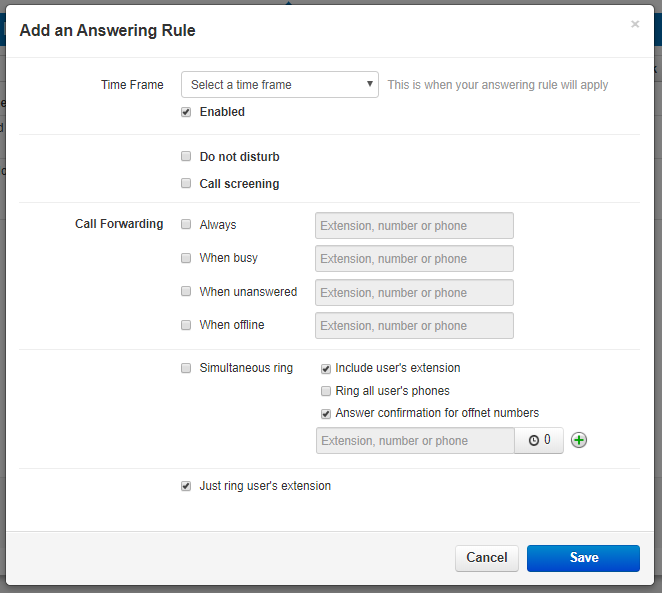
Task: Click the Cancel button
Action: coord(487,558)
